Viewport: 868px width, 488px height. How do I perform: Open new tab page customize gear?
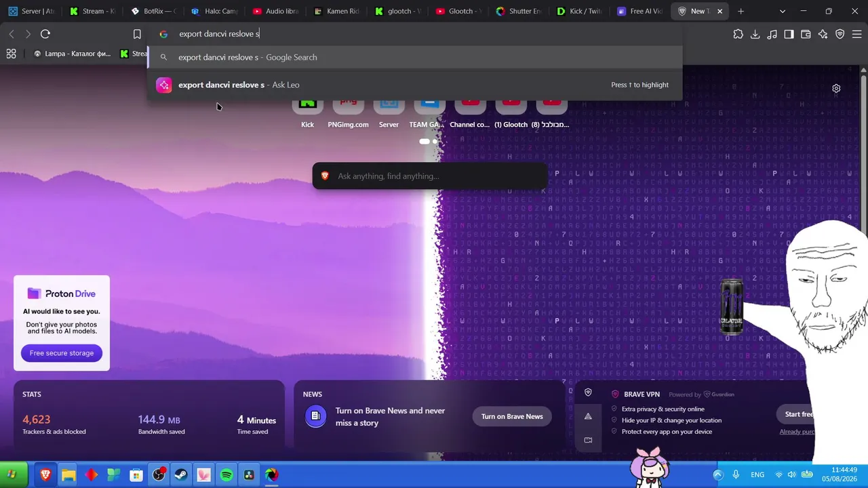[836, 89]
